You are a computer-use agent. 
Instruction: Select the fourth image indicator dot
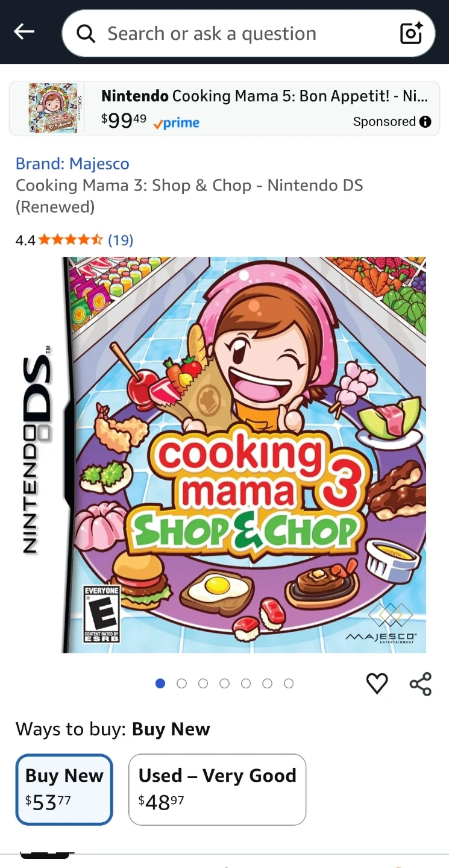(224, 684)
